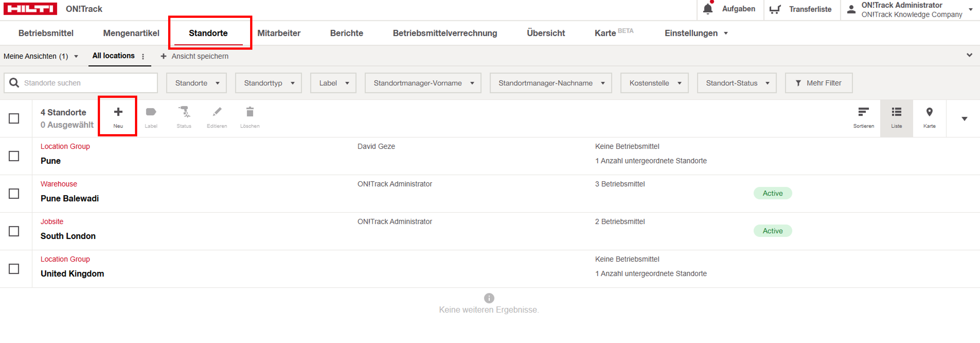Click '4 Standorte' count text
Image resolution: width=980 pixels, height=343 pixels.
(x=63, y=112)
